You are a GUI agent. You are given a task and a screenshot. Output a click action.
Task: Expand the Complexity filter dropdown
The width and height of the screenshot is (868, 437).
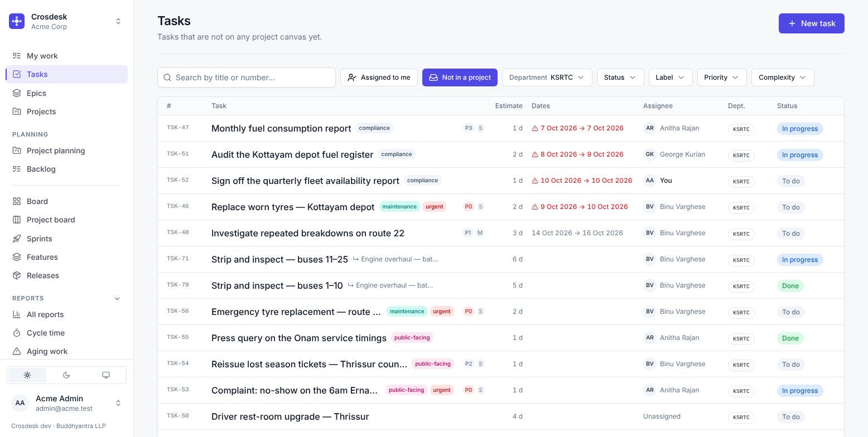(x=783, y=77)
